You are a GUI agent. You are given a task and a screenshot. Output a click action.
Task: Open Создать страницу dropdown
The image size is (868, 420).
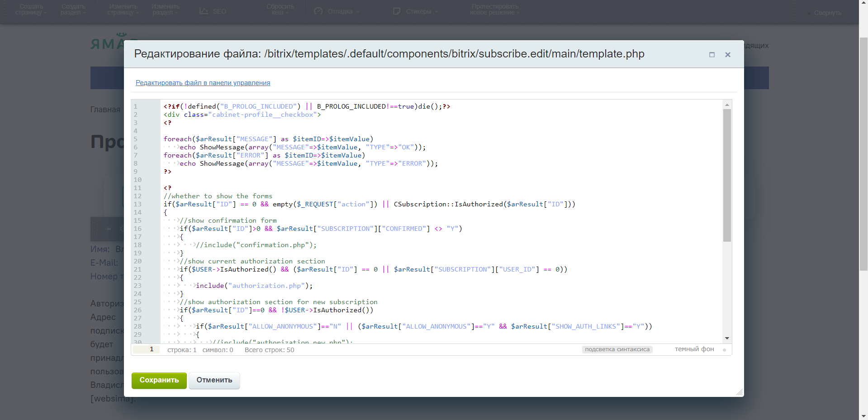(31, 10)
